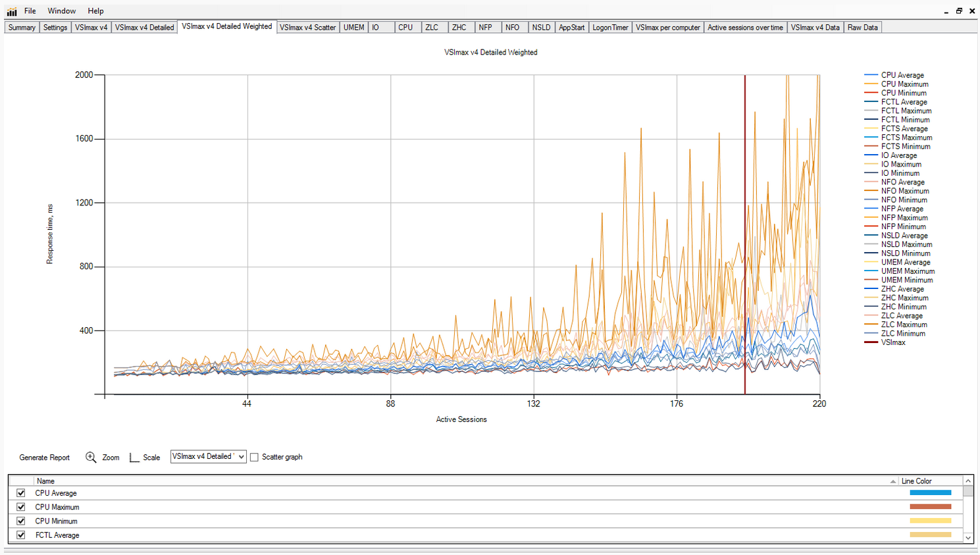Open the AppStart tab
980x555 pixels.
[x=571, y=28]
